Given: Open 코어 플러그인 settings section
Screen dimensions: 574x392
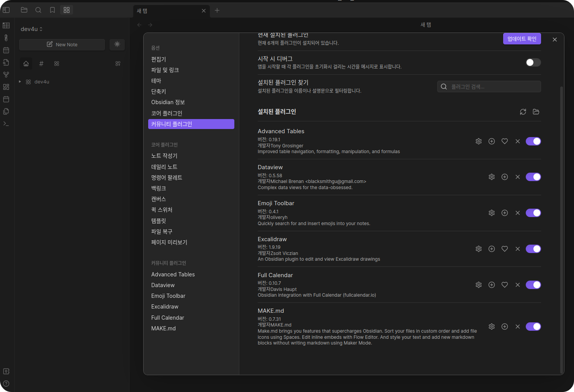Looking at the screenshot, I should point(191,113).
